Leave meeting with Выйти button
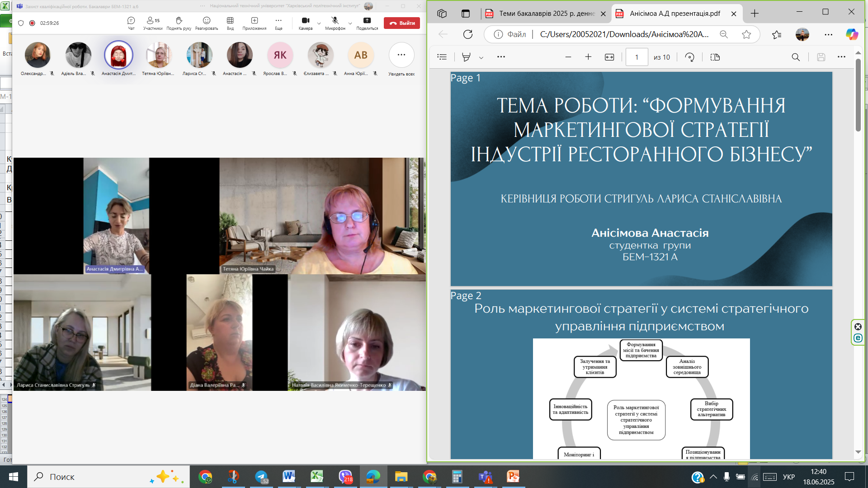 [402, 23]
